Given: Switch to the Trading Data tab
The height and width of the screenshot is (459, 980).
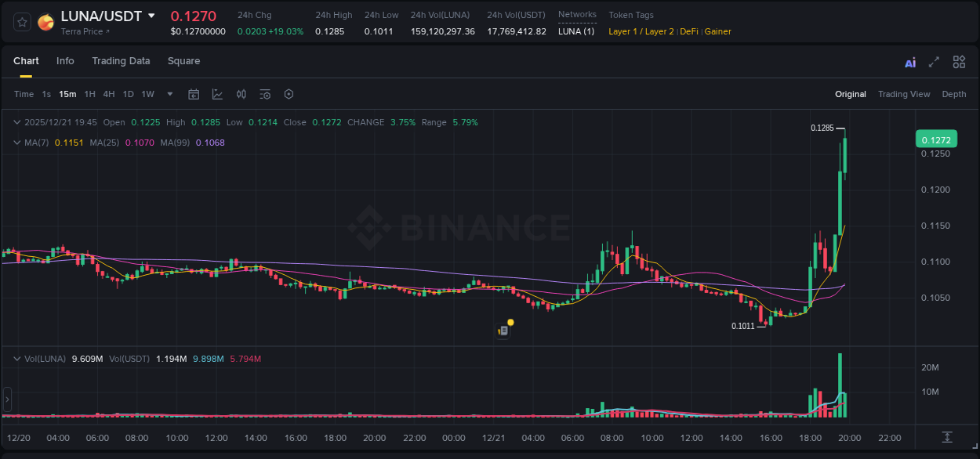Looking at the screenshot, I should [x=121, y=61].
